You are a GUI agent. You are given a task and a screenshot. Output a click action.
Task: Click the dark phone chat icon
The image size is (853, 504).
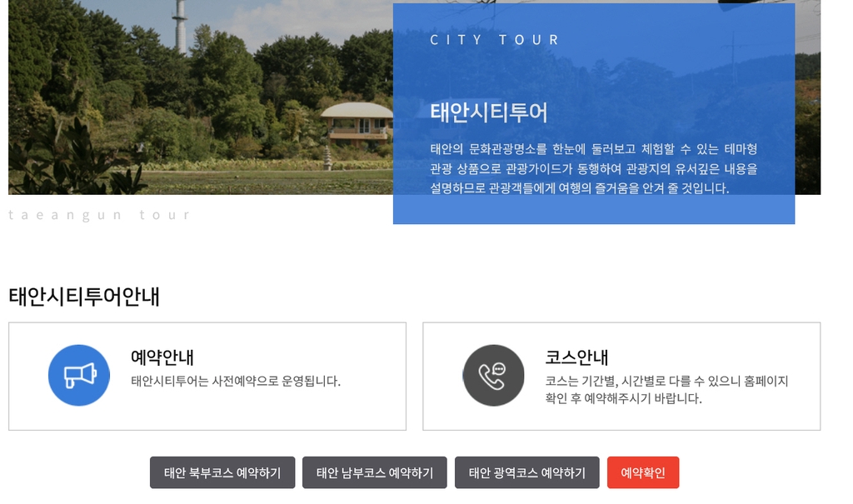[x=493, y=376]
